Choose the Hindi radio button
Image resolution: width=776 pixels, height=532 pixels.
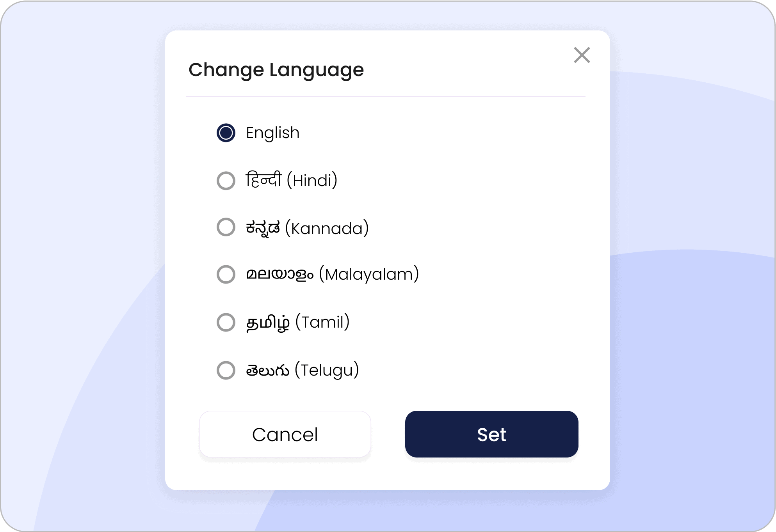[226, 181]
